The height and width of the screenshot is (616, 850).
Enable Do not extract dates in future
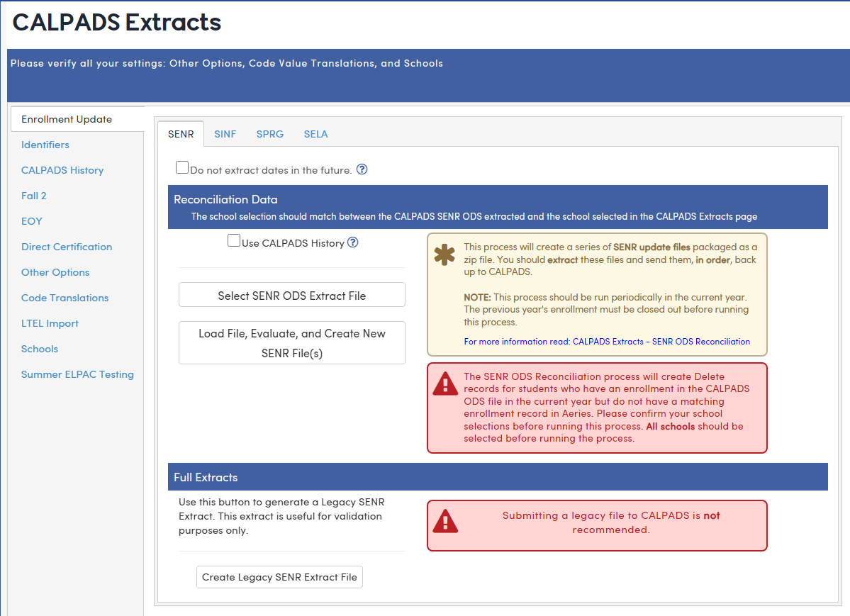pyautogui.click(x=182, y=167)
